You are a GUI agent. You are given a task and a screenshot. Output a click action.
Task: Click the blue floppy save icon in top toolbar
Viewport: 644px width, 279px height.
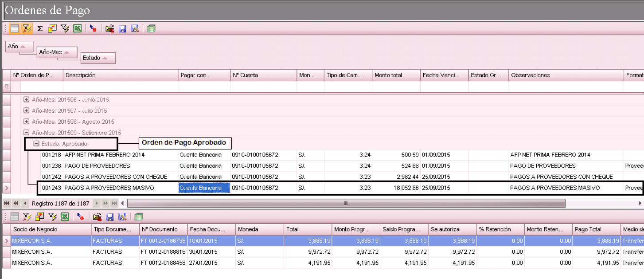coord(122,29)
